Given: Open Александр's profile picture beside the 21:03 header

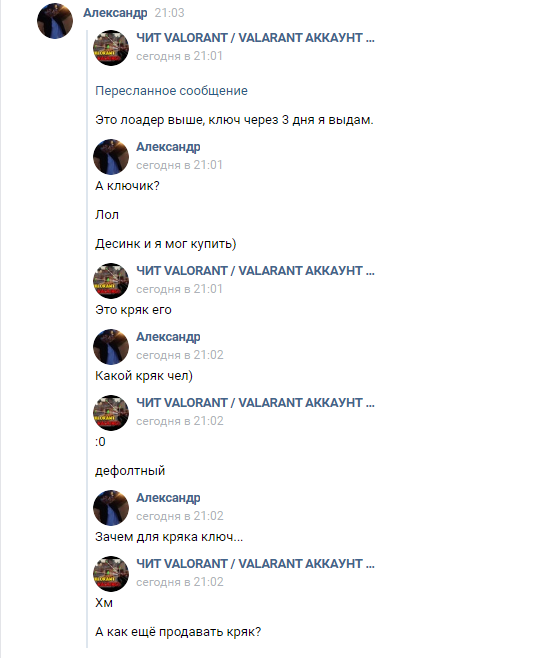Looking at the screenshot, I should tap(55, 21).
